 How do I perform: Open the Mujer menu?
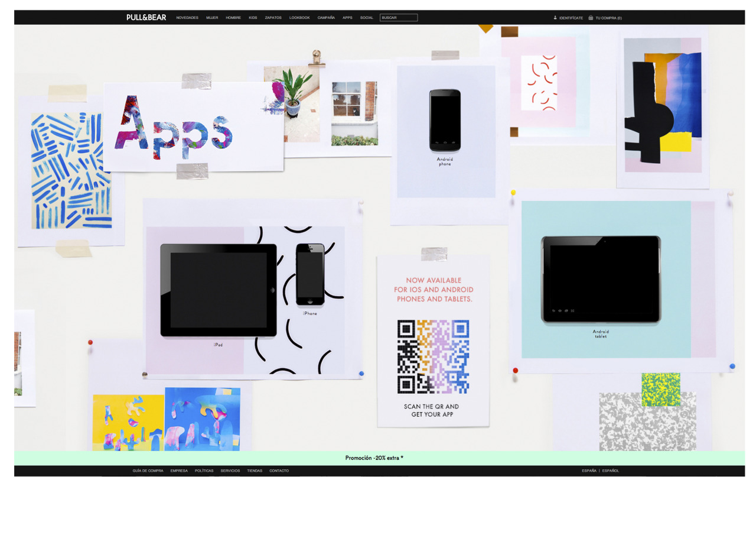(212, 18)
